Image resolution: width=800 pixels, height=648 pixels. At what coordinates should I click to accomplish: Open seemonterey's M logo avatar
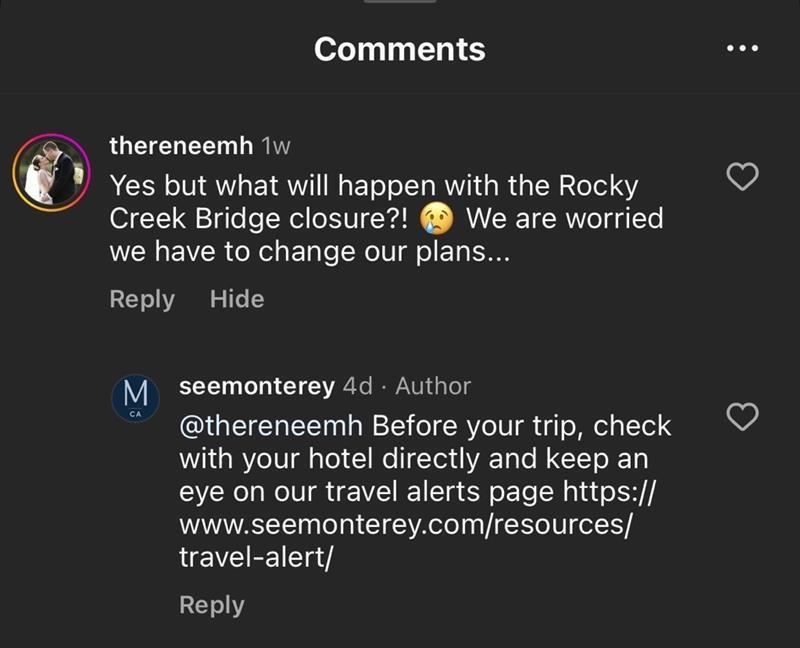click(x=136, y=398)
